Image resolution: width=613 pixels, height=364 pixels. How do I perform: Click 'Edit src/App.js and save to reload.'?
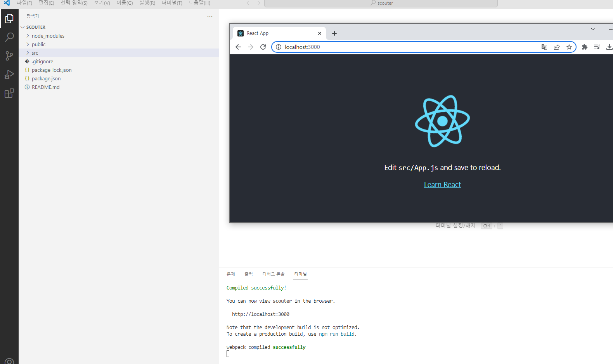click(442, 168)
